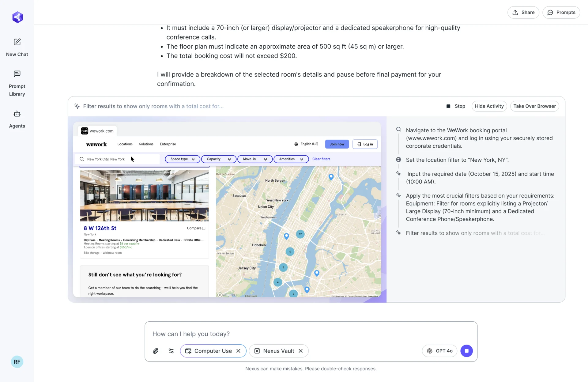Click the purple stop generation button
588x382 pixels.
(x=466, y=351)
